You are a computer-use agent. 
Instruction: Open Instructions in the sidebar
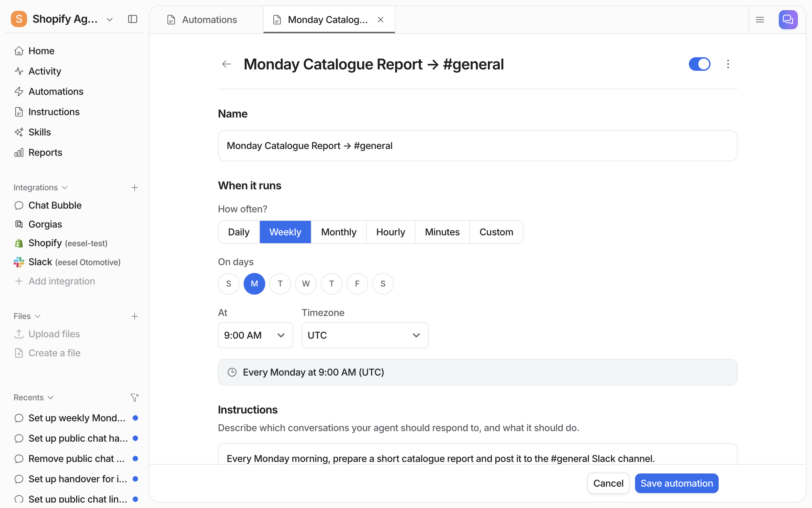54,112
